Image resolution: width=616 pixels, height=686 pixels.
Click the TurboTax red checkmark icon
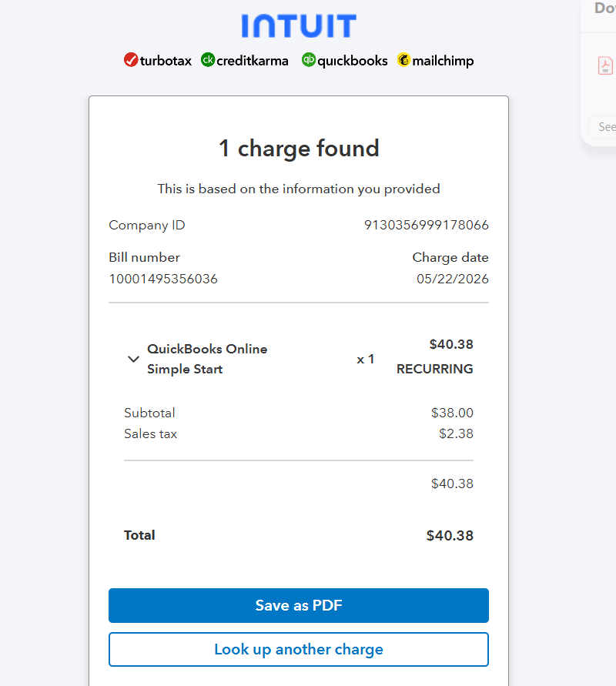pyautogui.click(x=131, y=59)
